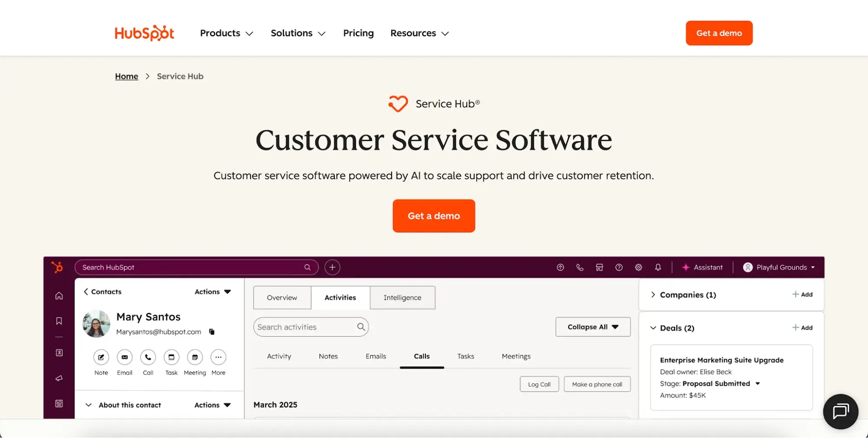868x438 pixels.
Task: Click Add in the Deals section
Action: tap(802, 328)
